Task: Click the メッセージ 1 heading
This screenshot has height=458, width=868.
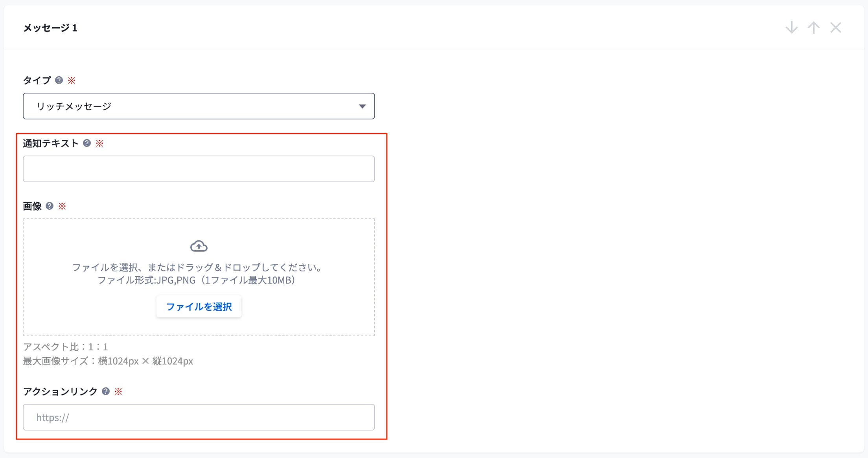Action: (50, 28)
